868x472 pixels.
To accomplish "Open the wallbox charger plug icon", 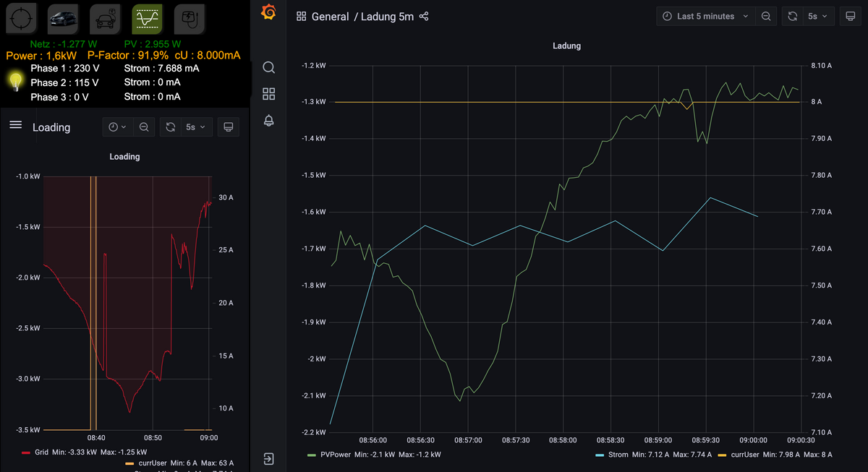I will pyautogui.click(x=189, y=20).
